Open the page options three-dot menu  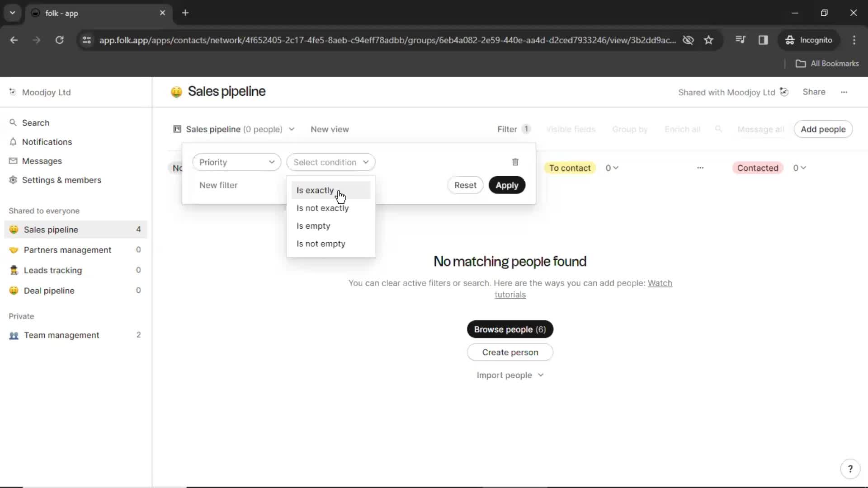click(844, 92)
